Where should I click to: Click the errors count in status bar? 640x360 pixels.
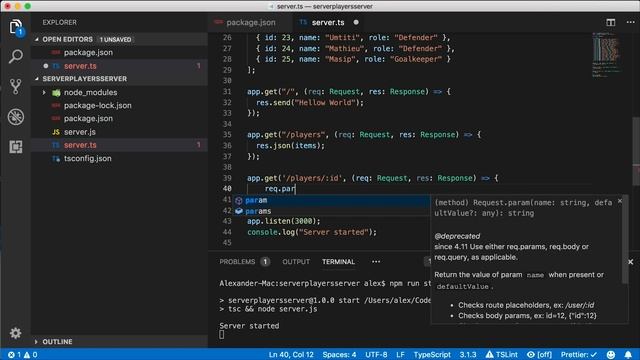point(14,355)
